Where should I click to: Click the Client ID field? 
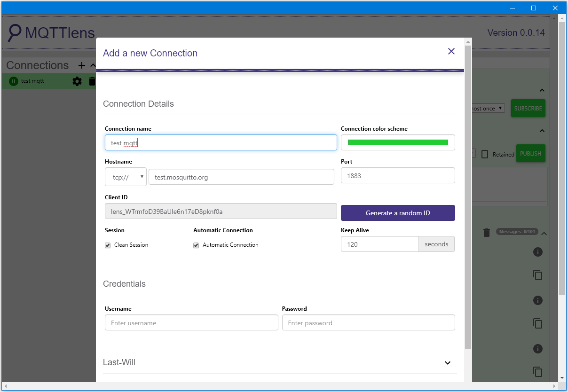[221, 212]
